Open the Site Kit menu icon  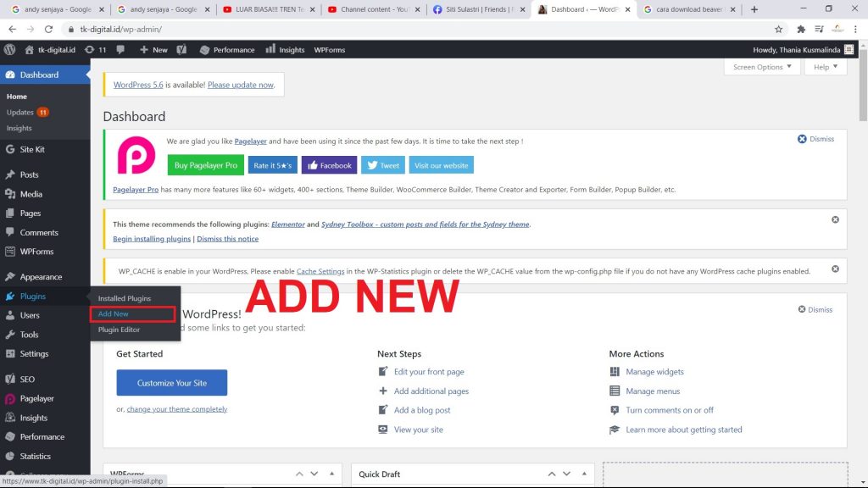pos(12,149)
